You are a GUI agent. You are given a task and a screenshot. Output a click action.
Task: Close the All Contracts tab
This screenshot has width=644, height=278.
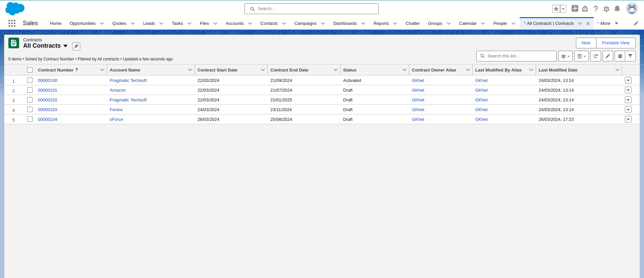coord(588,24)
